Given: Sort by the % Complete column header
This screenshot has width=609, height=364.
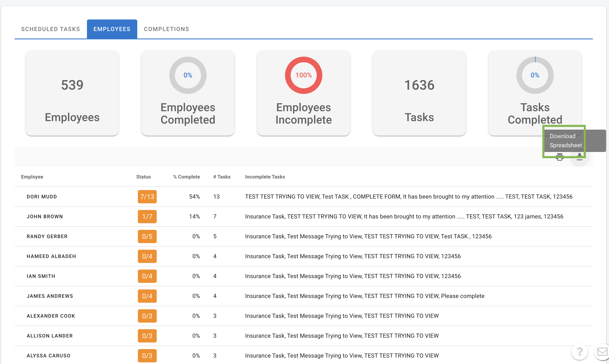Looking at the screenshot, I should pyautogui.click(x=186, y=177).
